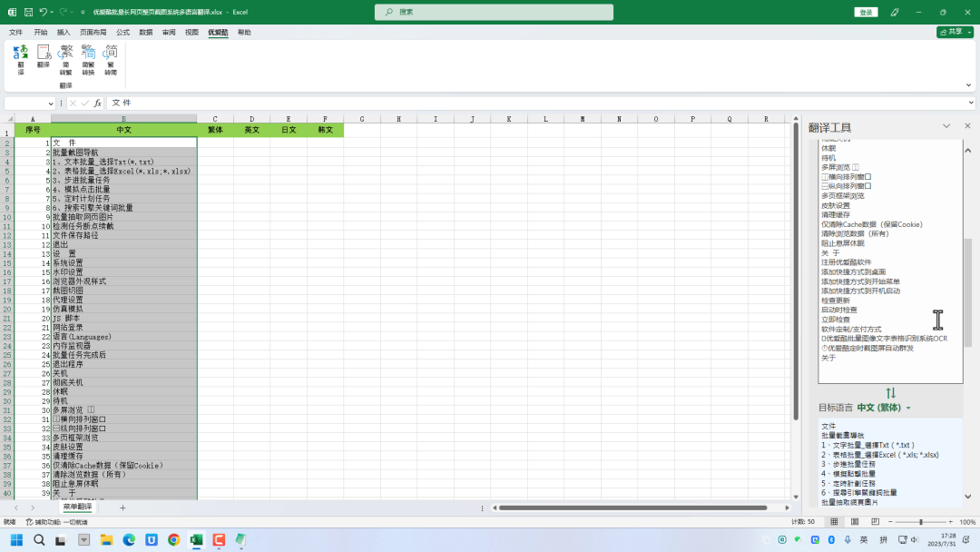
Task: Open the Customize Quick Access Toolbar dropdown
Action: [x=83, y=12]
